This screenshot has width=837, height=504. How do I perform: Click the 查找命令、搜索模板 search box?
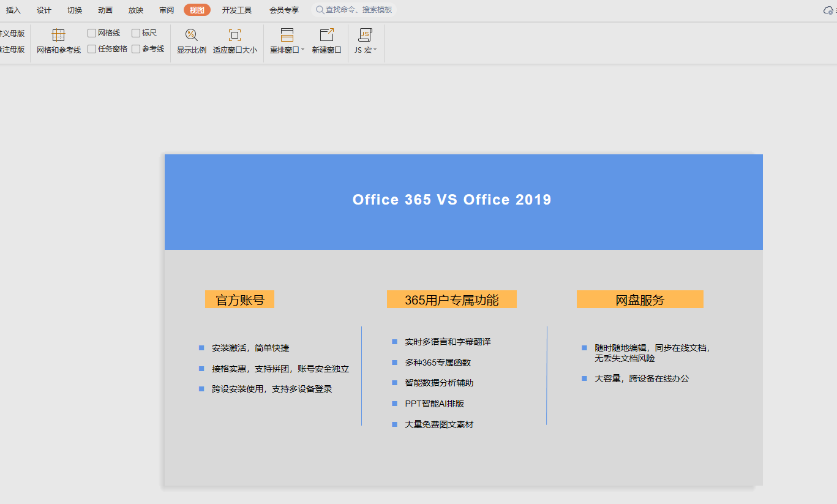[355, 10]
